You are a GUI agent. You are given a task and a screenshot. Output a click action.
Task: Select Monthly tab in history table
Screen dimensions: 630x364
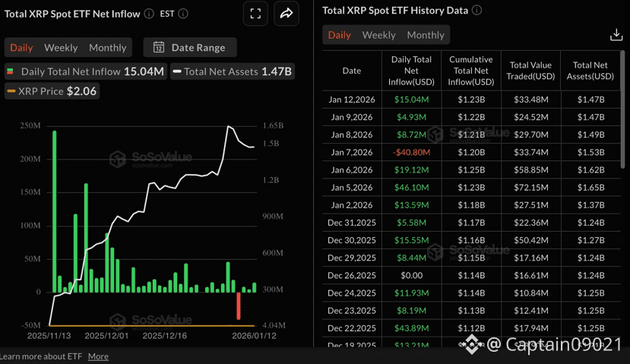[425, 35]
